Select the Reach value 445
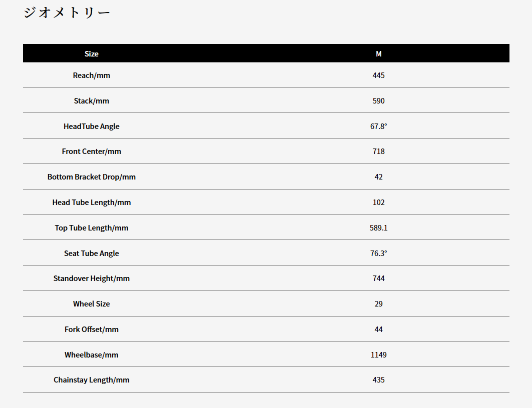 coord(379,75)
